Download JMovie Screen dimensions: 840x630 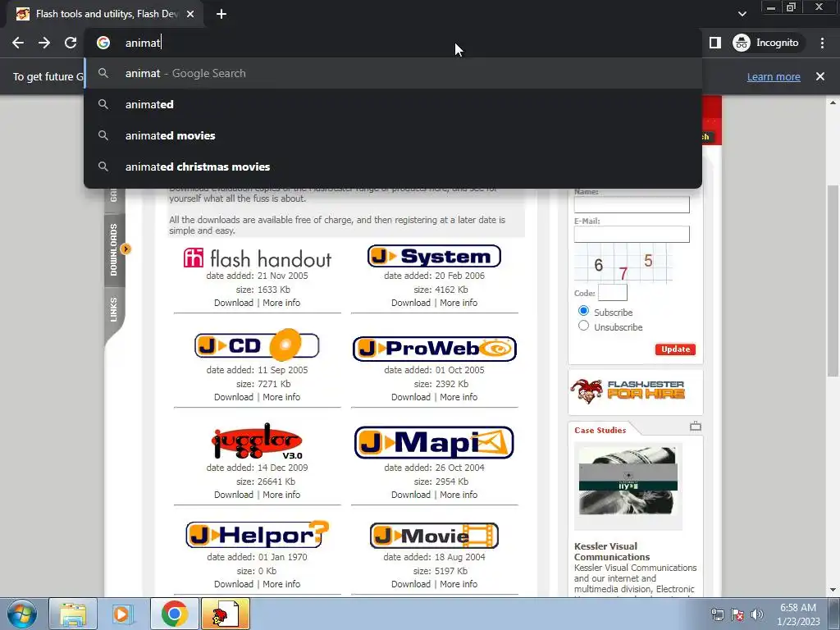pyautogui.click(x=411, y=584)
